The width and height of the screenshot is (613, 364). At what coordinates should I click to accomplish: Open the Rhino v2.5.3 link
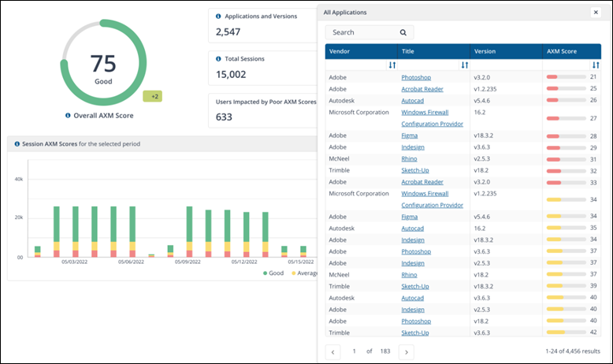410,159
